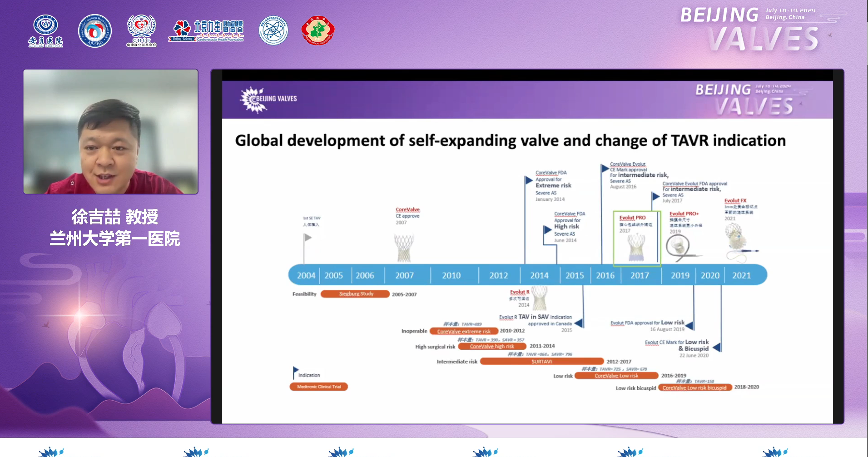Click the blue flag beside Extreme risk
Image resolution: width=868 pixels, height=457 pixels.
pyautogui.click(x=528, y=180)
